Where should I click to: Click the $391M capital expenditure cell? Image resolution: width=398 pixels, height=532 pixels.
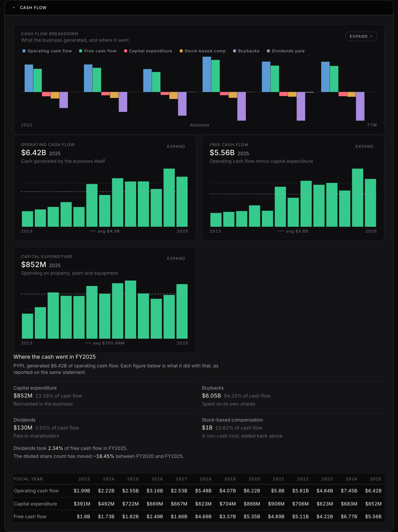[x=82, y=504]
